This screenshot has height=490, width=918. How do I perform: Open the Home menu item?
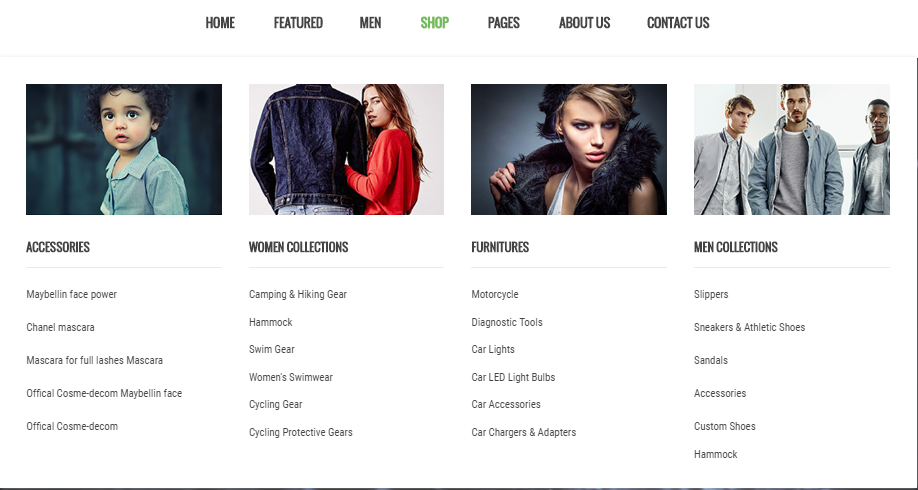click(220, 23)
